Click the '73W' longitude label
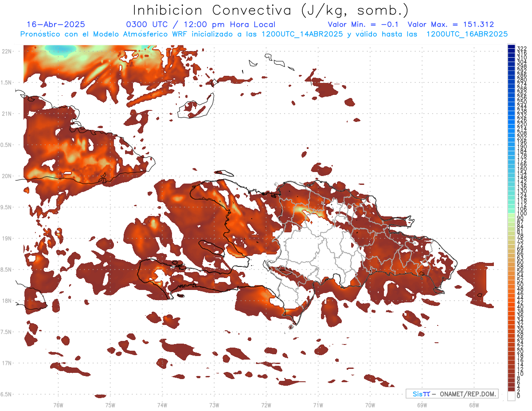The image size is (532, 411). tap(214, 405)
